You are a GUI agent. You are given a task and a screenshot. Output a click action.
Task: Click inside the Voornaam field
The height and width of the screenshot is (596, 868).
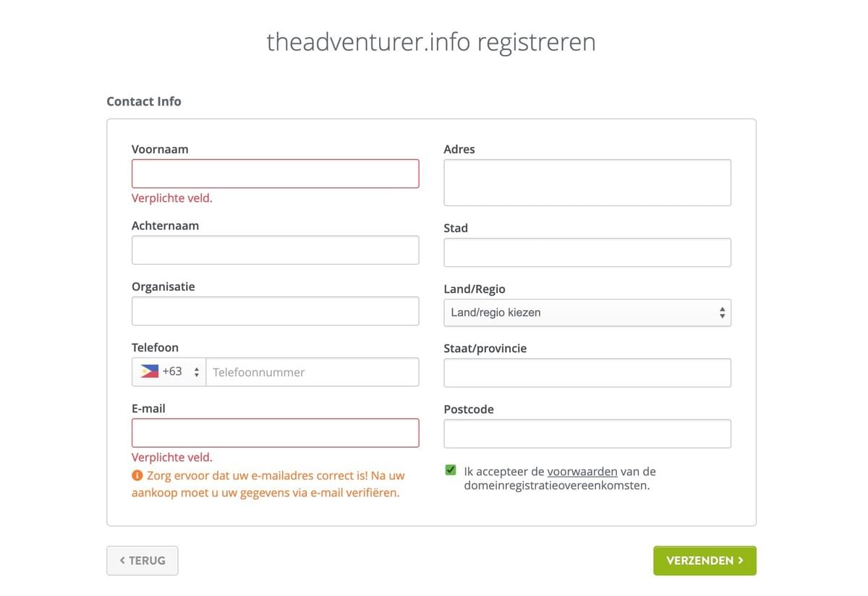[x=275, y=173]
